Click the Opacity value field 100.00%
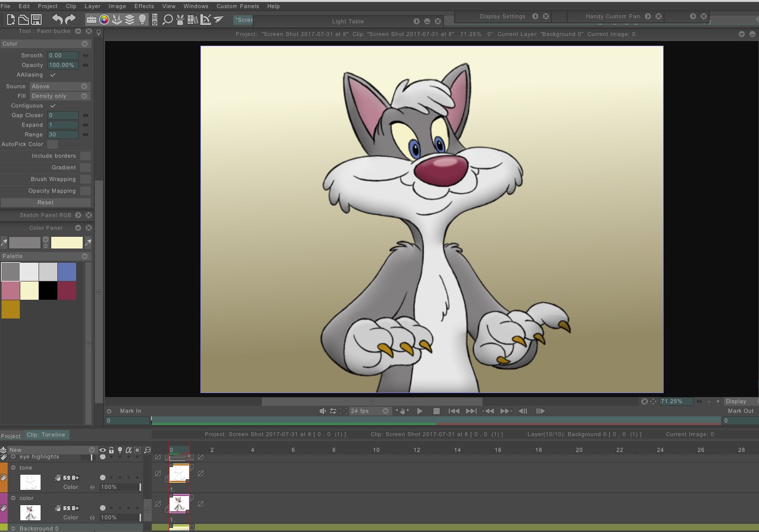The height and width of the screenshot is (532, 759). click(x=63, y=65)
